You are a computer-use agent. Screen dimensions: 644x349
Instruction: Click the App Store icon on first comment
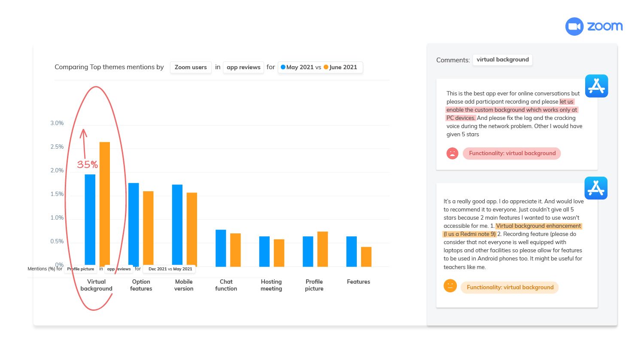click(596, 86)
